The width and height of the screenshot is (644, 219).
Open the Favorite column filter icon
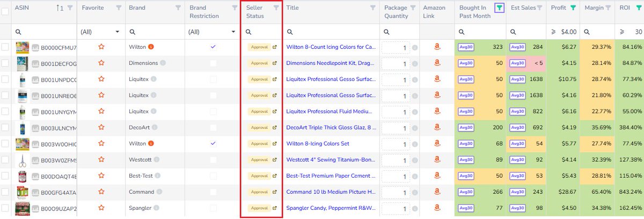[119, 8]
